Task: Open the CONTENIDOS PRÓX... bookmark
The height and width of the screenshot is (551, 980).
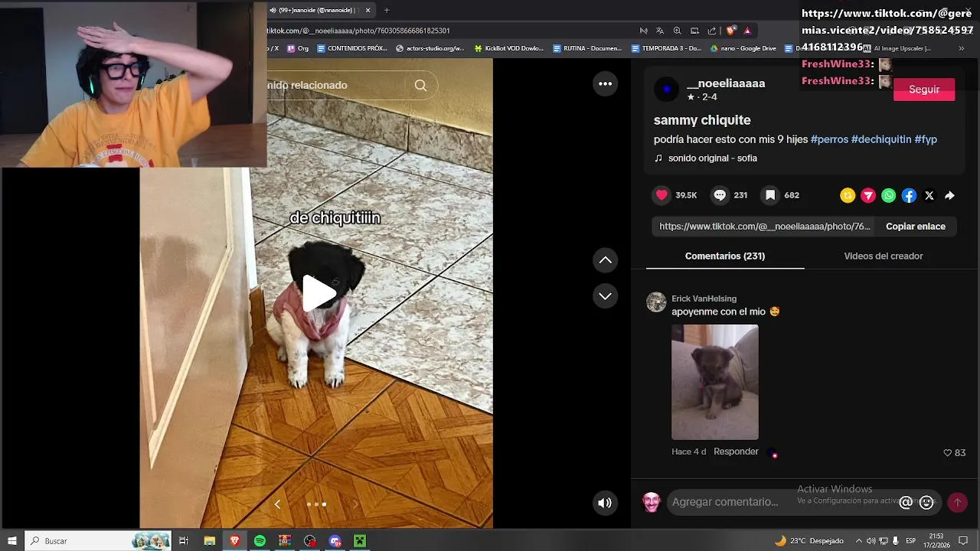Action: (351, 48)
